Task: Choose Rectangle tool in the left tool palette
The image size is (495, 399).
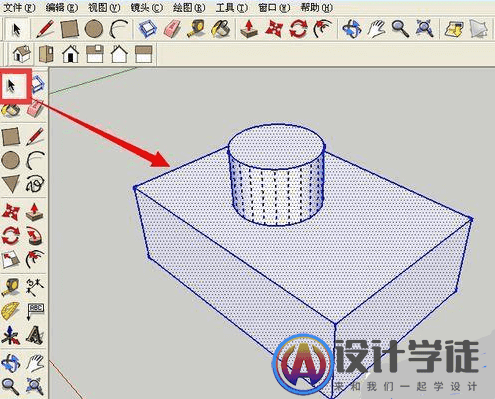Action: pos(11,136)
